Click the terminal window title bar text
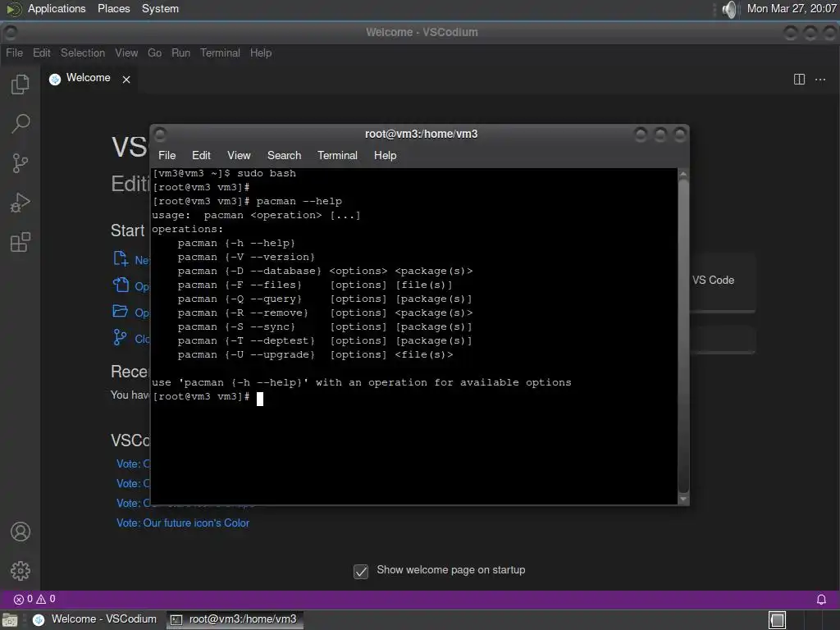Screen dimensions: 840x630 click(421, 134)
